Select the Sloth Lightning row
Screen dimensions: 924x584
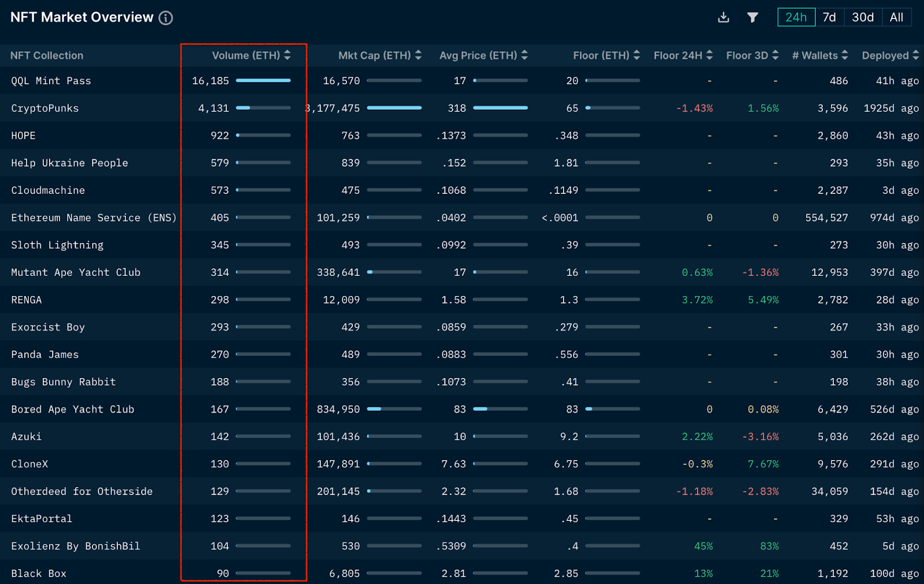pyautogui.click(x=462, y=245)
